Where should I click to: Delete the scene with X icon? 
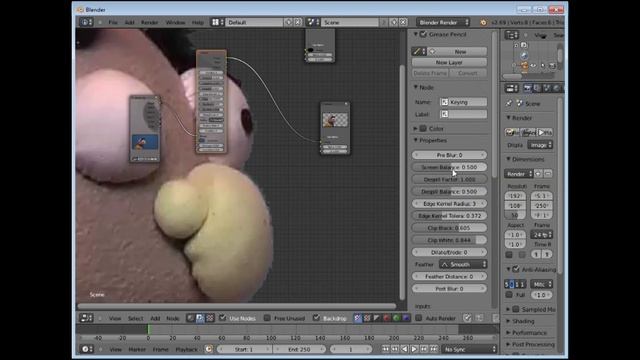point(403,22)
